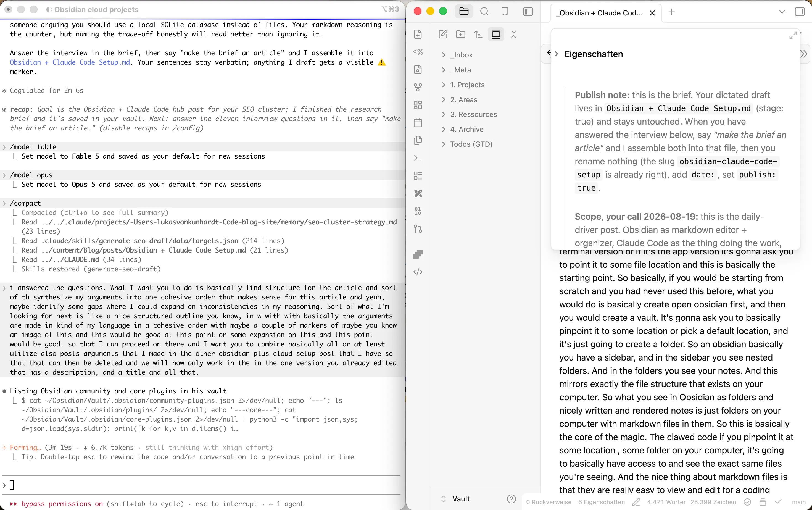Click the crossed pencil ruler ribbon icon
Image resolution: width=812 pixels, height=510 pixels.
click(x=418, y=193)
